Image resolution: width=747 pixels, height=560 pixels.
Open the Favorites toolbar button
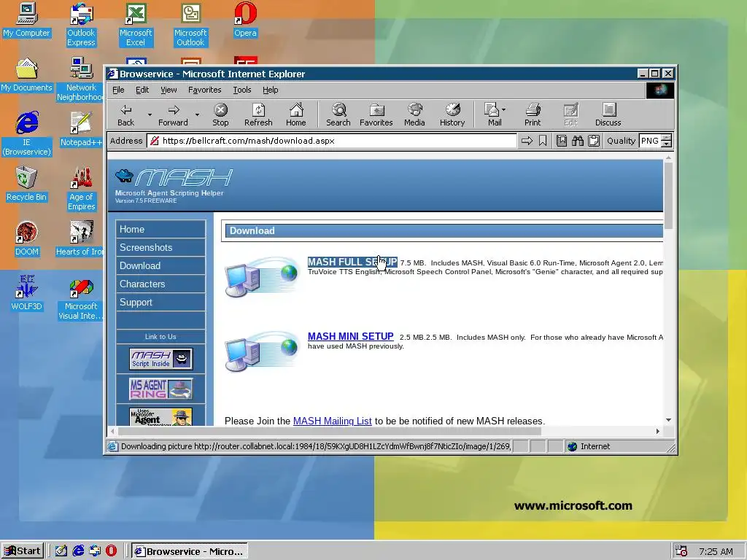click(x=376, y=114)
